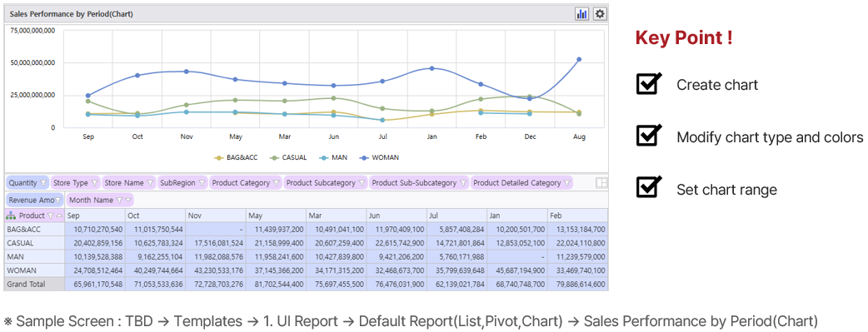Open chart settings gear icon
The height and width of the screenshot is (332, 868).
[x=600, y=14]
